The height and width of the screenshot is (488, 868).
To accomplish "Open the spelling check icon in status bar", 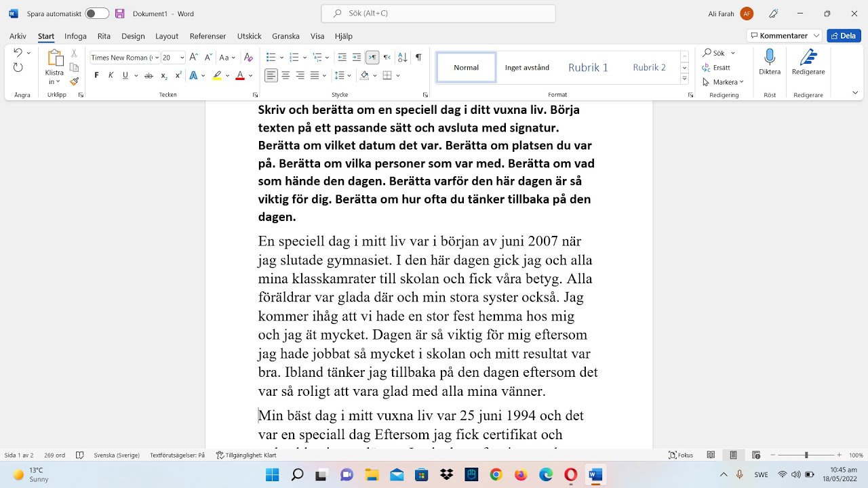I will click(x=80, y=455).
